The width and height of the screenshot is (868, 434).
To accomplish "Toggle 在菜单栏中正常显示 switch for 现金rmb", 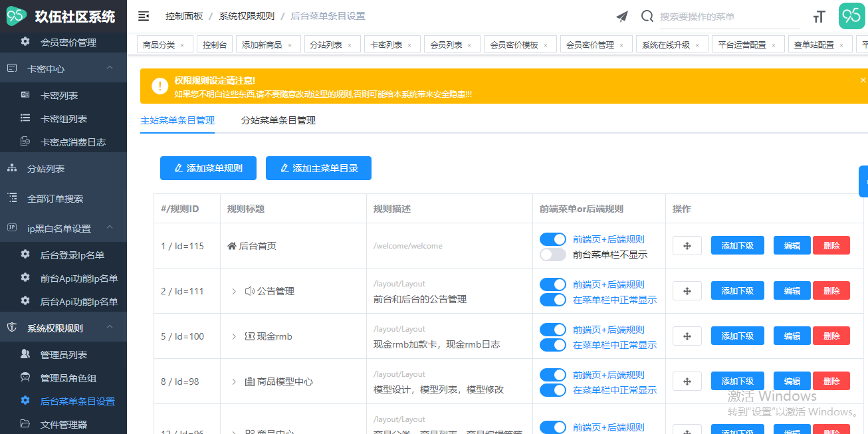I will [553, 345].
